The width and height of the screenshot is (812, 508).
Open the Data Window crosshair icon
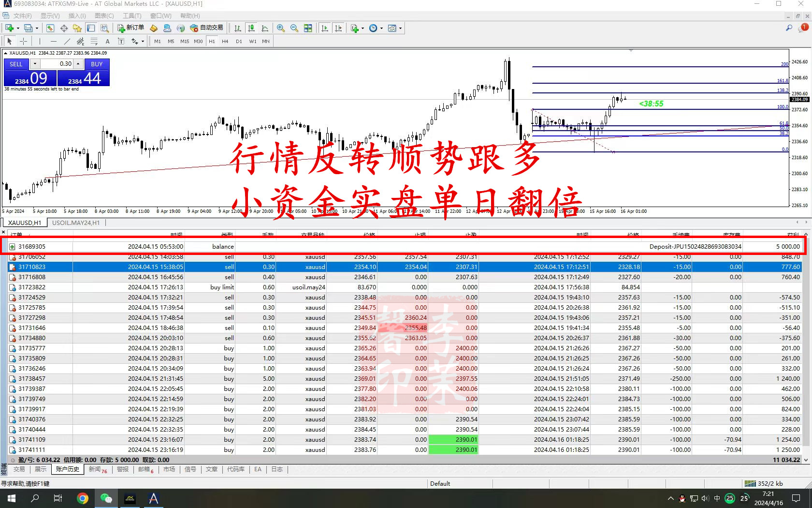(x=64, y=28)
